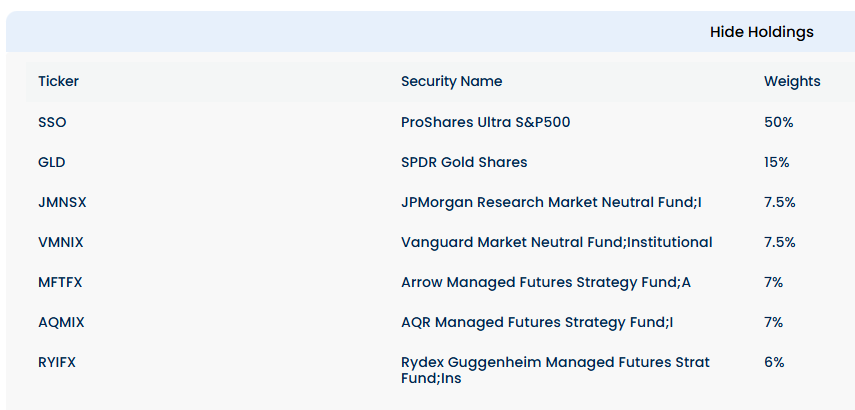The image size is (855, 410).
Task: Click the VMNIX ticker cell
Action: (61, 242)
